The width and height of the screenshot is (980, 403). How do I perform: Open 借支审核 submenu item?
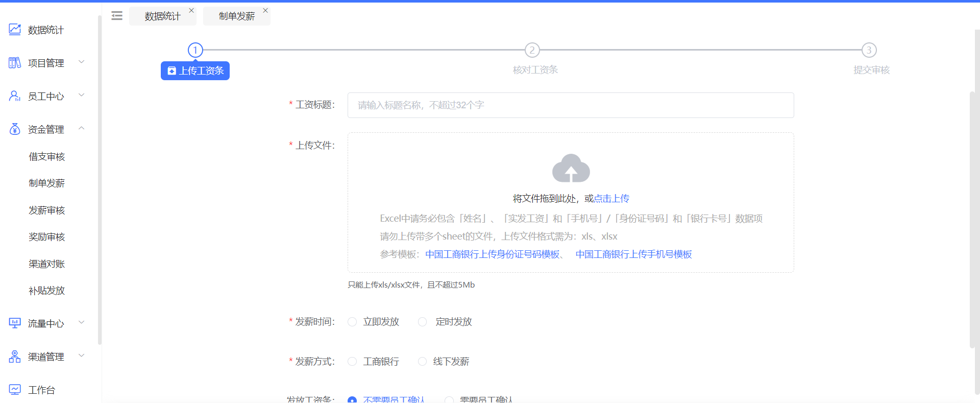coord(47,157)
